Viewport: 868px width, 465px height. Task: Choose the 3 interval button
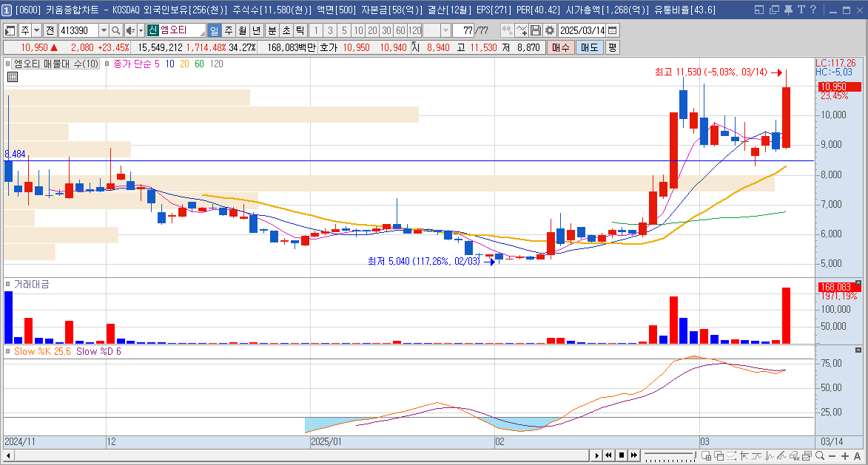point(330,30)
